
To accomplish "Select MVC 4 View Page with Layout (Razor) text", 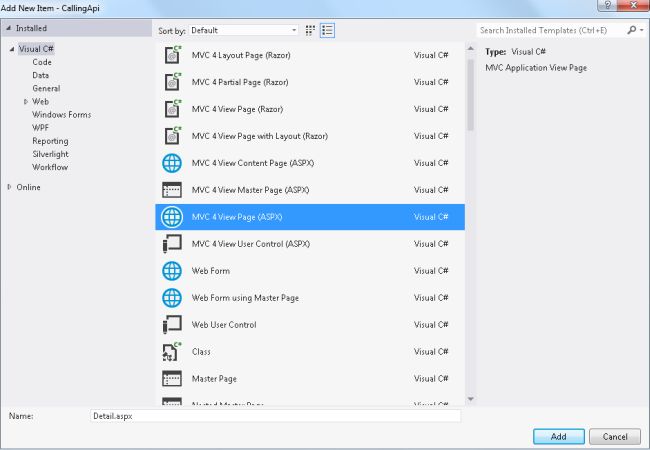I will pos(260,136).
